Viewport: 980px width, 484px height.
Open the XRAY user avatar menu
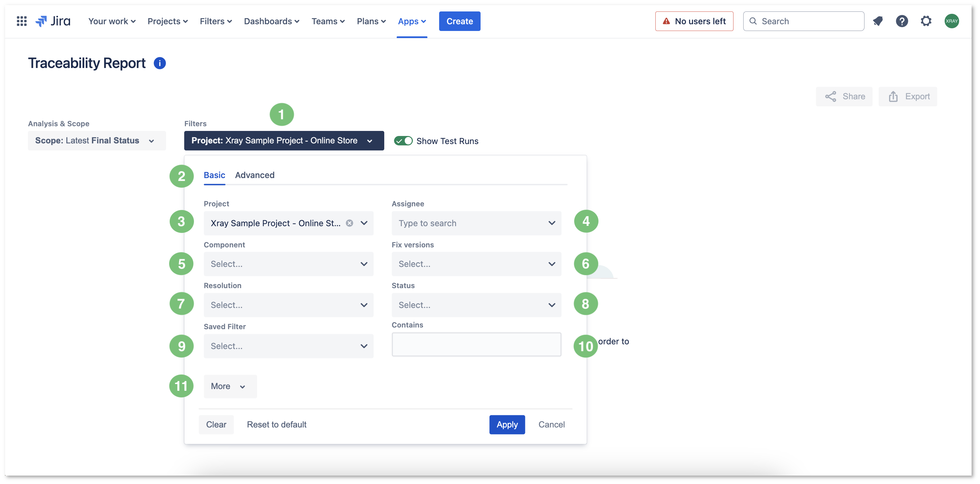(x=951, y=21)
